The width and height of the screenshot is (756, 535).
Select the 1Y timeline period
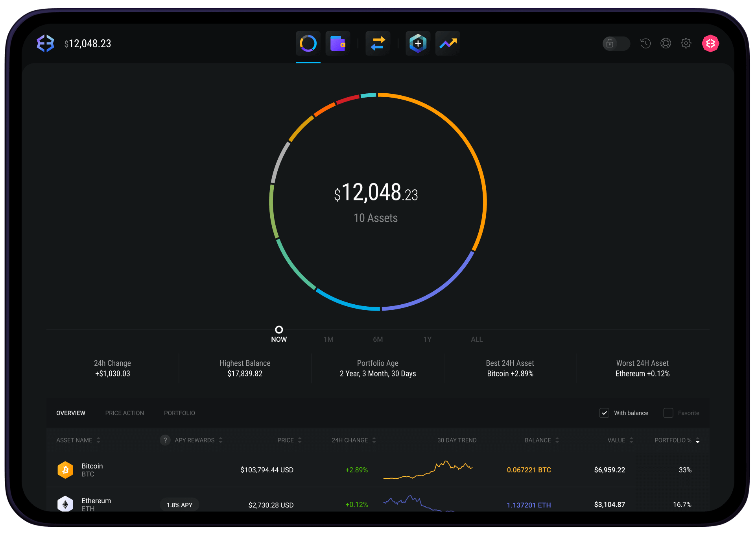coord(427,339)
